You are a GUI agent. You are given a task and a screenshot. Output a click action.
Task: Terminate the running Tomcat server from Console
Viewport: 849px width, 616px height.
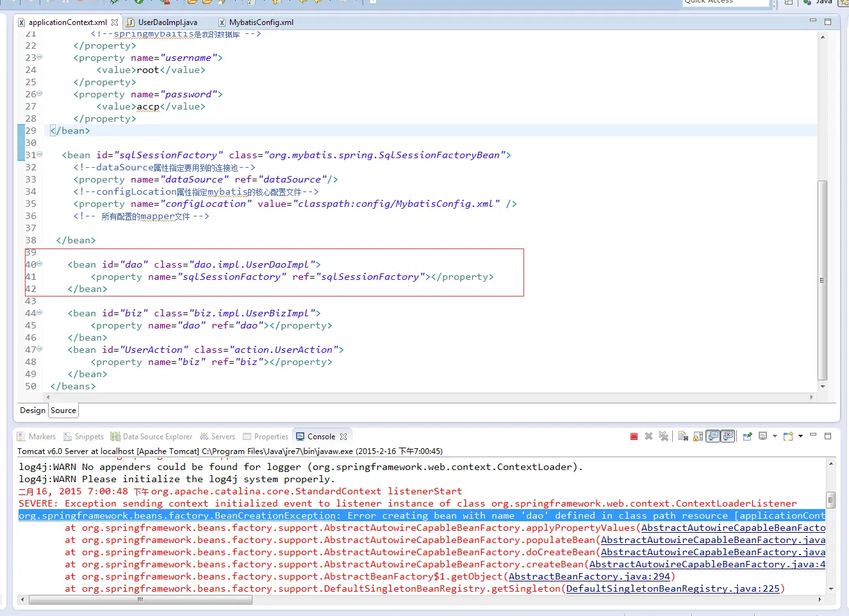634,436
